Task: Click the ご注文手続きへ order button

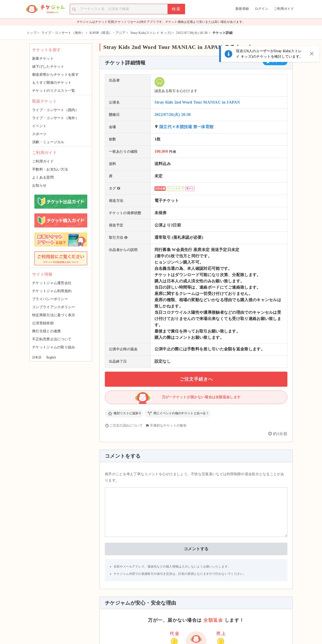Action: coord(196,379)
